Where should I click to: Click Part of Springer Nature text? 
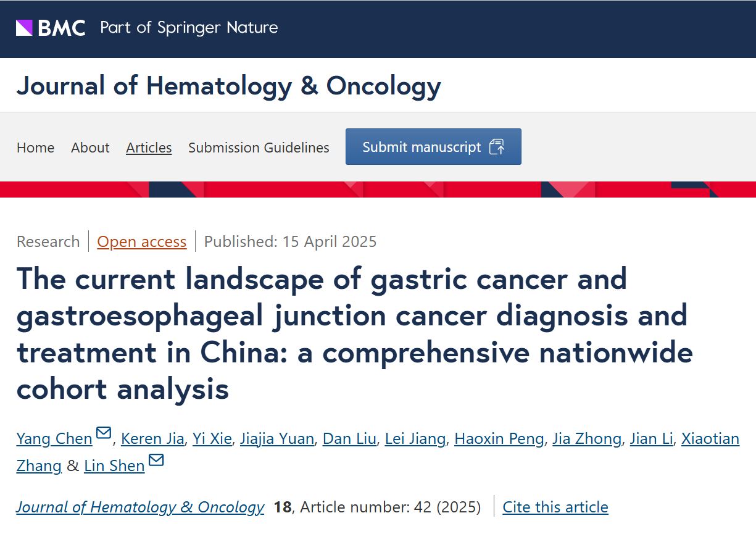[x=189, y=28]
